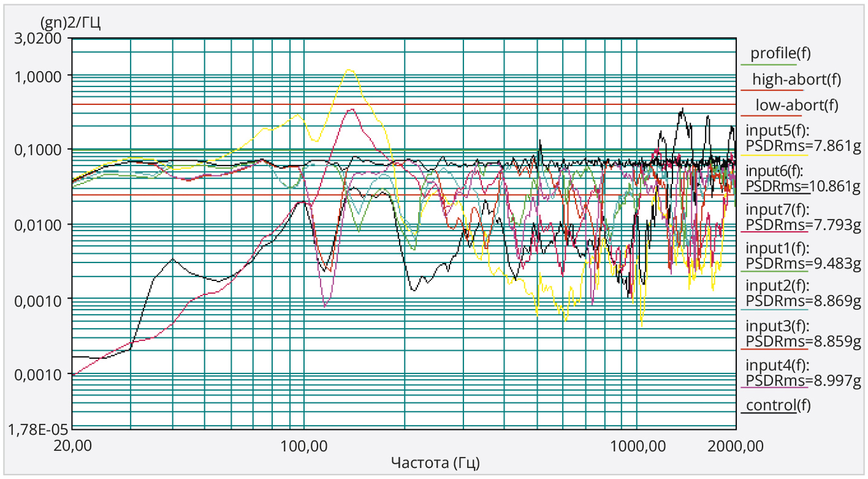This screenshot has height=479, width=868.
Task: Click the X-axis start value 20,00
Action: [72, 446]
